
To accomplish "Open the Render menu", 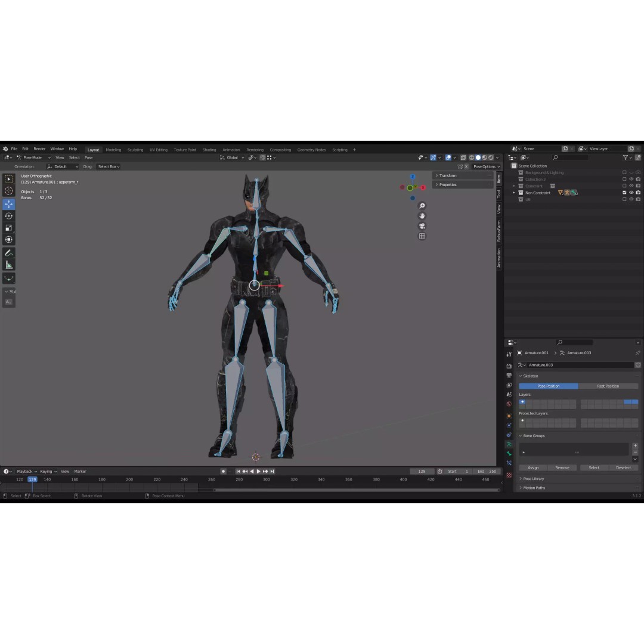I will 39,149.
